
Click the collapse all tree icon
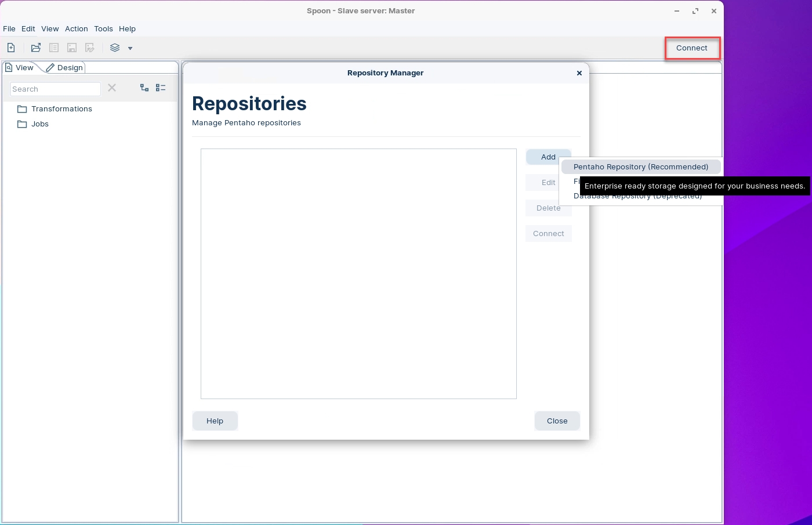pyautogui.click(x=161, y=88)
